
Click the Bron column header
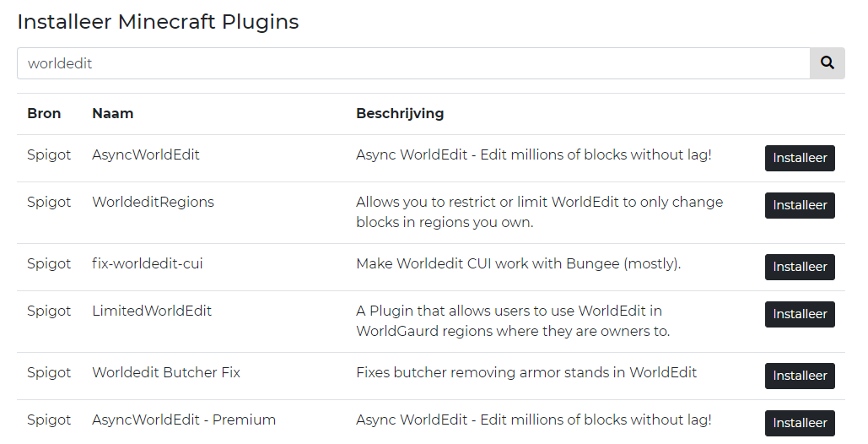coord(44,113)
